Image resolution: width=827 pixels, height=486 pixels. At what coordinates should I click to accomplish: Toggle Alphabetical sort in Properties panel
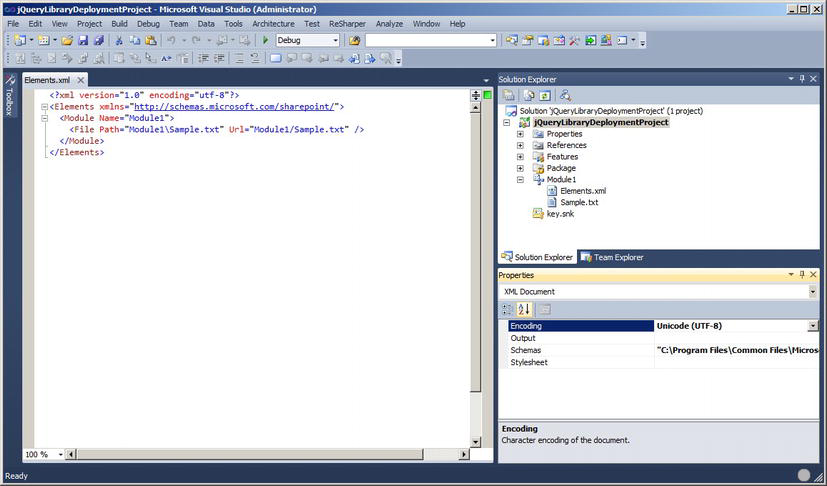523,310
